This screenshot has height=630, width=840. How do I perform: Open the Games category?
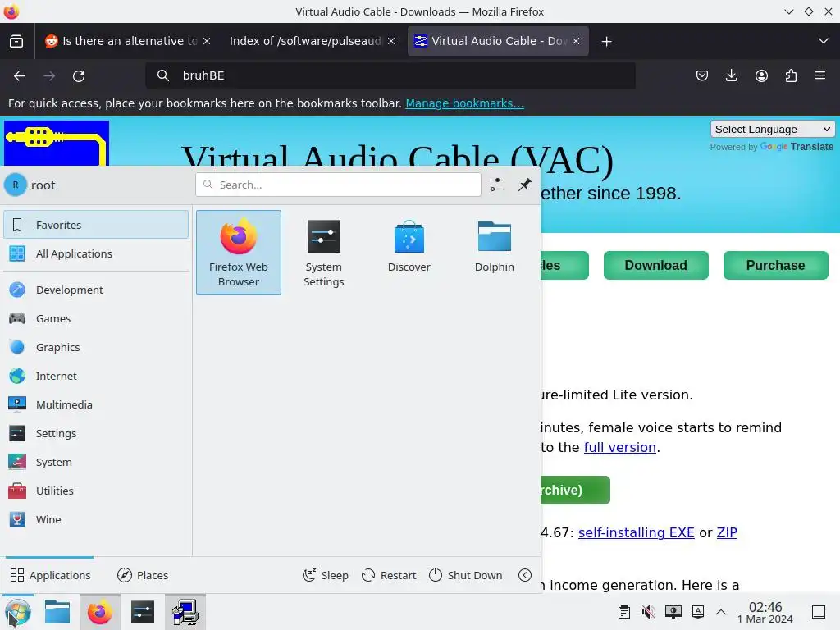[96, 318]
